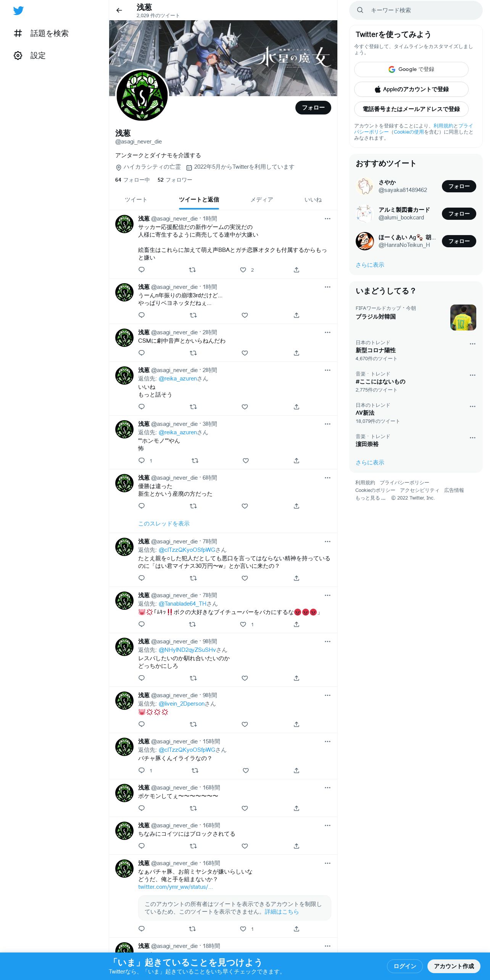Open 話題を検索 hashtag icon
The width and height of the screenshot is (490, 980).
(x=18, y=33)
